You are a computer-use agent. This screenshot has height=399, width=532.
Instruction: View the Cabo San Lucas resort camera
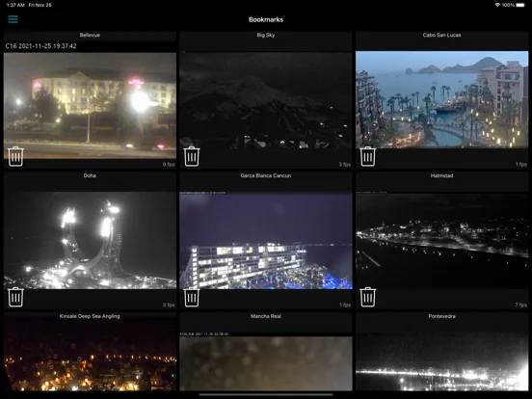point(441,99)
